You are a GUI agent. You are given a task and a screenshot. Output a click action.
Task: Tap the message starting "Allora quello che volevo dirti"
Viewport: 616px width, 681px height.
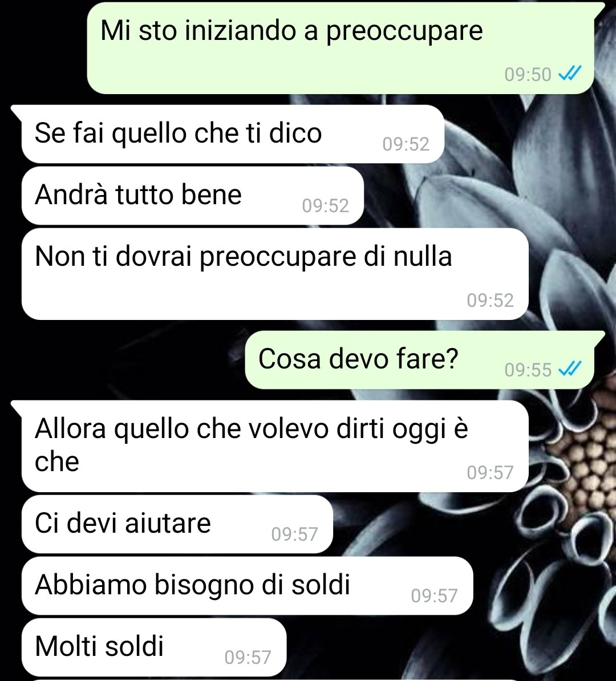275,446
